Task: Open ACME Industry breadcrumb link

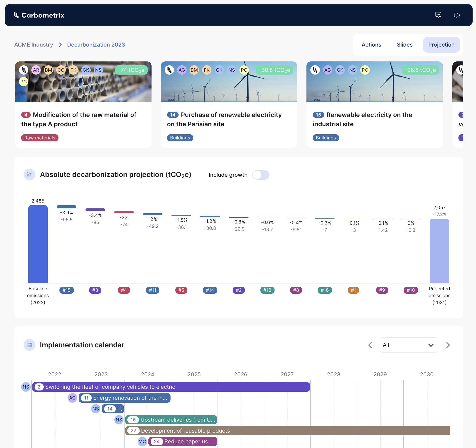Action: [x=34, y=45]
